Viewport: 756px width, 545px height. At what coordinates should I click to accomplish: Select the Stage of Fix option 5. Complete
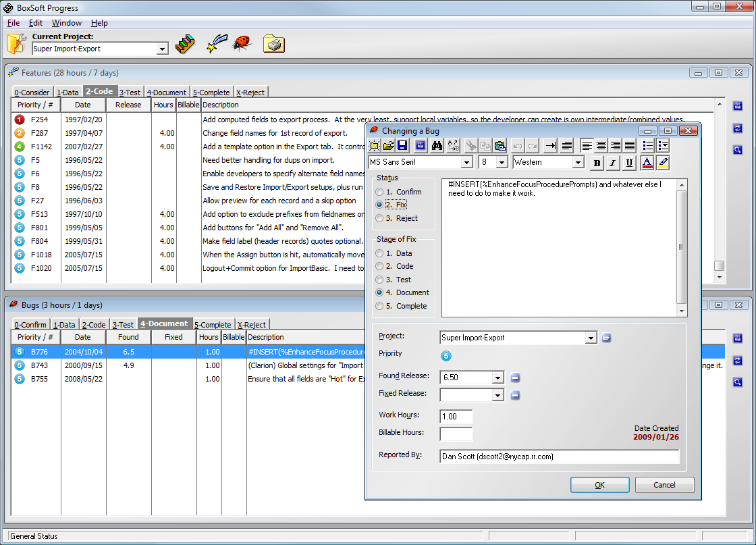pos(402,306)
